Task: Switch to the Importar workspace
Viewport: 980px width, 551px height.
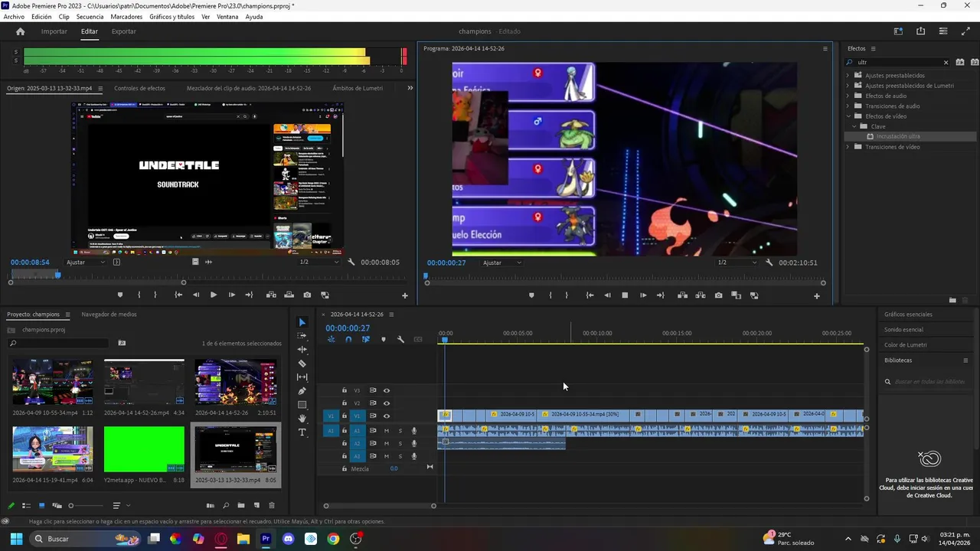Action: click(54, 31)
